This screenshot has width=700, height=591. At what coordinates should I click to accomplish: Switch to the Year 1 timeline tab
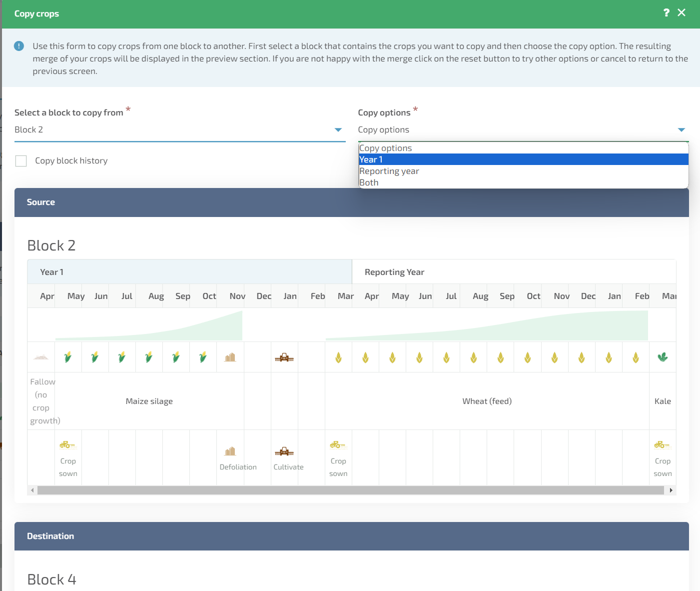189,272
